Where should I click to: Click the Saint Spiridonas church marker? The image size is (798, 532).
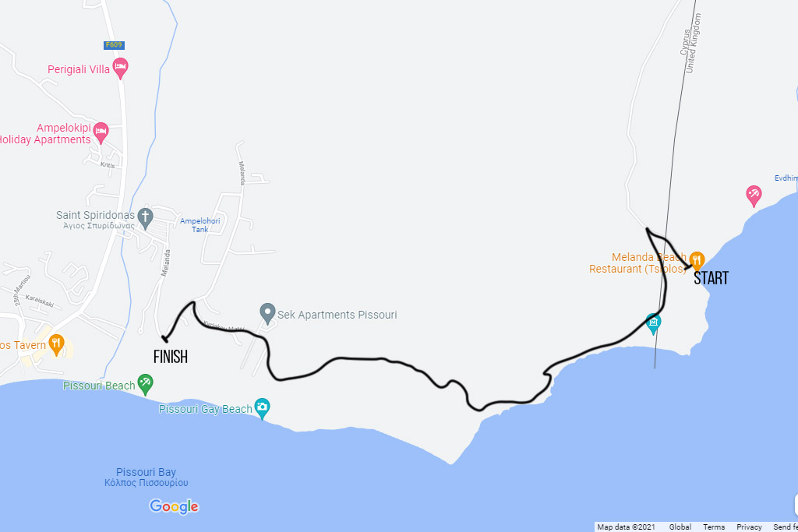(x=146, y=218)
